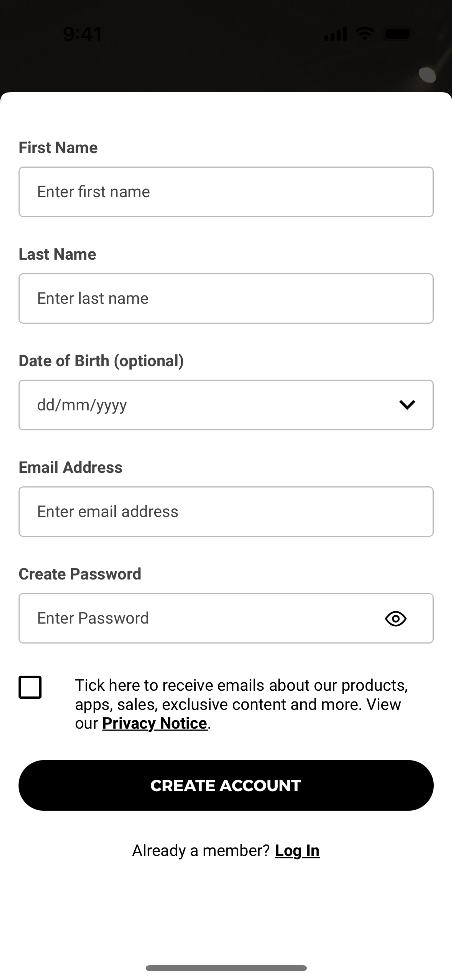
Task: Follow the Log In link
Action: (x=297, y=851)
